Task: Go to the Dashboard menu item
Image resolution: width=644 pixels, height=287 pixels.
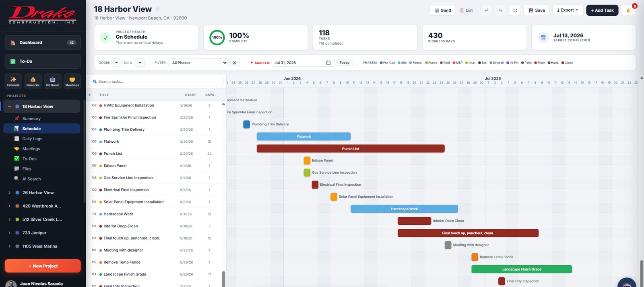Action: (43, 43)
